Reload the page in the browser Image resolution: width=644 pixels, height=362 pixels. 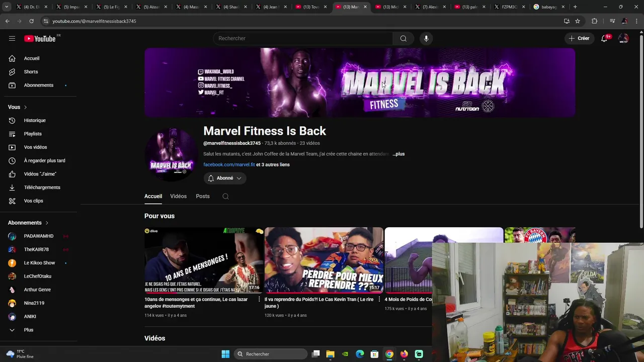(x=31, y=21)
